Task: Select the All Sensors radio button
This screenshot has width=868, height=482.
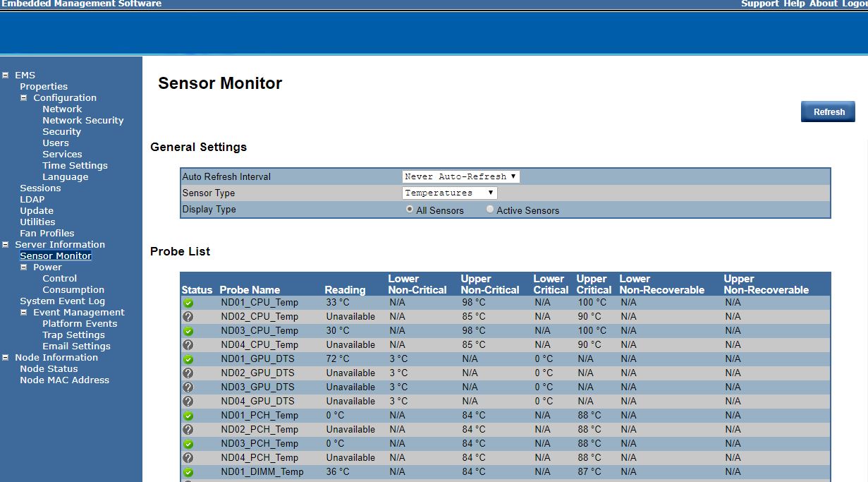Action: [x=410, y=210]
